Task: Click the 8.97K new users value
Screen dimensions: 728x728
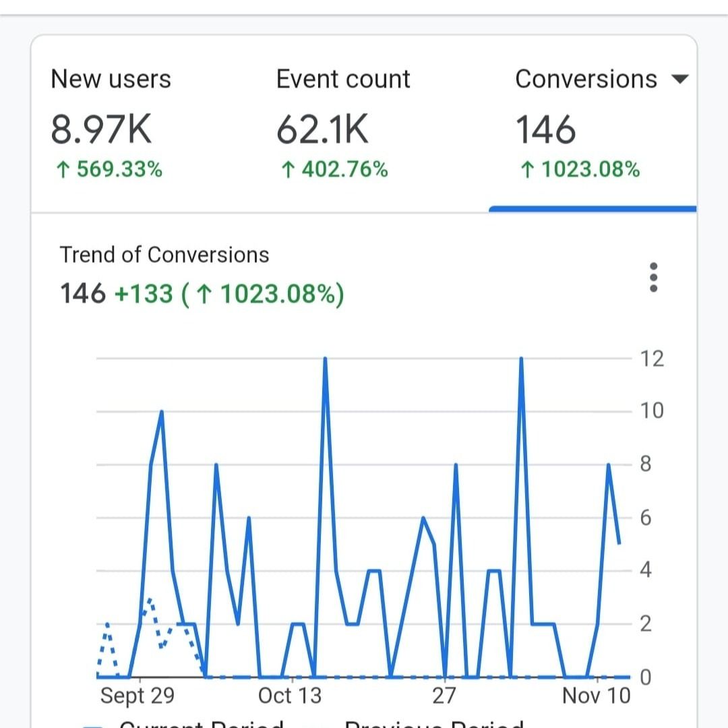Action: coord(102,129)
